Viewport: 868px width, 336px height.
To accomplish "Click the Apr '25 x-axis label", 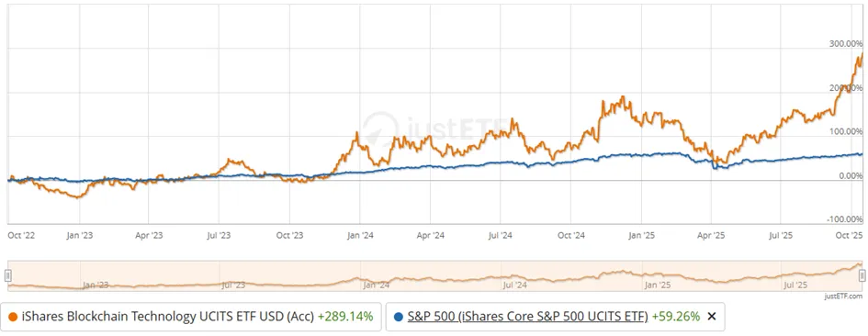I will click(x=712, y=235).
